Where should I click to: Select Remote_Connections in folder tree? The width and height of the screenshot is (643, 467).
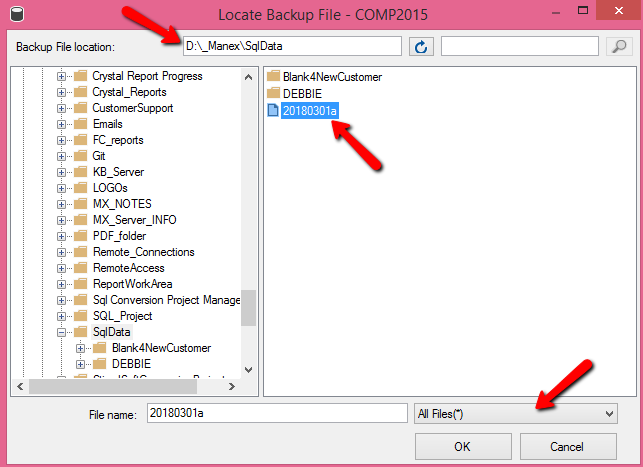[144, 252]
